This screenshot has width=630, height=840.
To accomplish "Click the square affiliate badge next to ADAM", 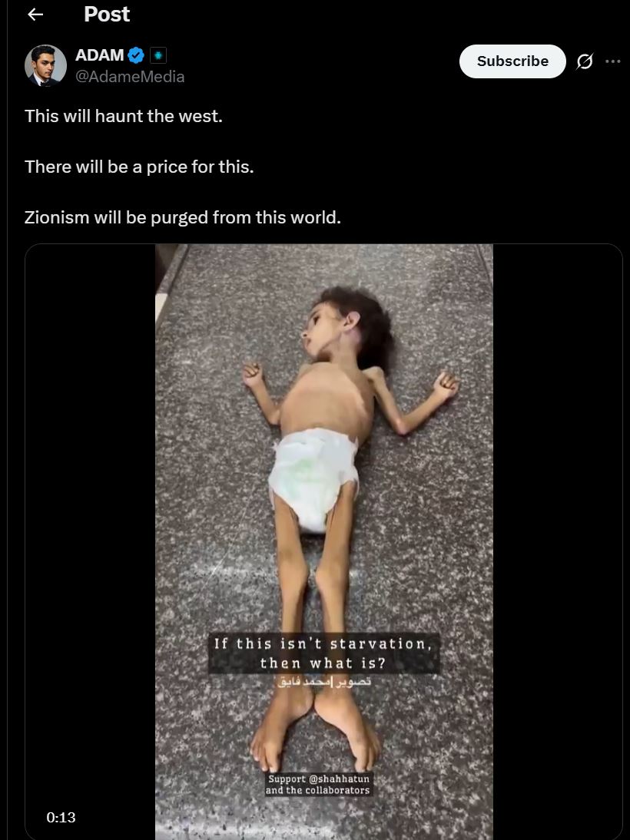I will pos(157,55).
